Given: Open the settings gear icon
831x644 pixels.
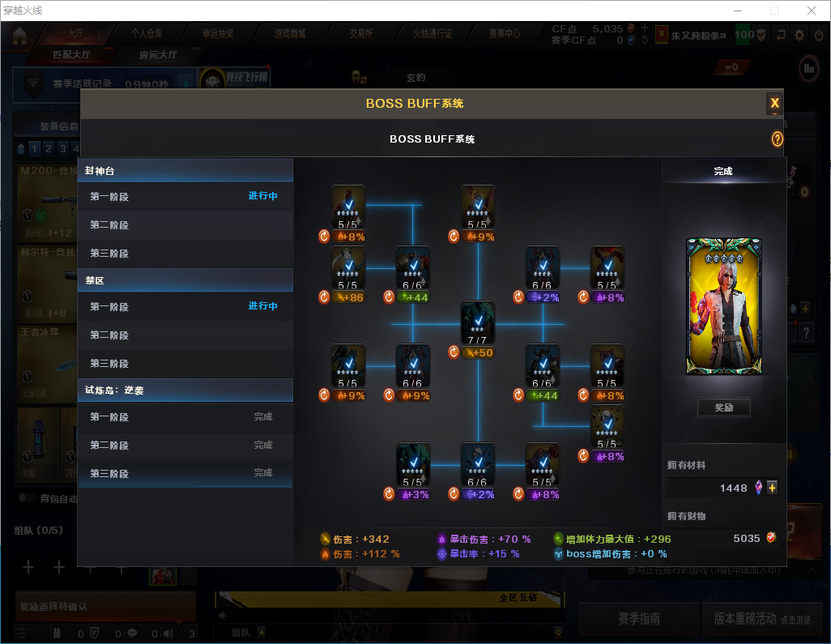Looking at the screenshot, I should [799, 36].
